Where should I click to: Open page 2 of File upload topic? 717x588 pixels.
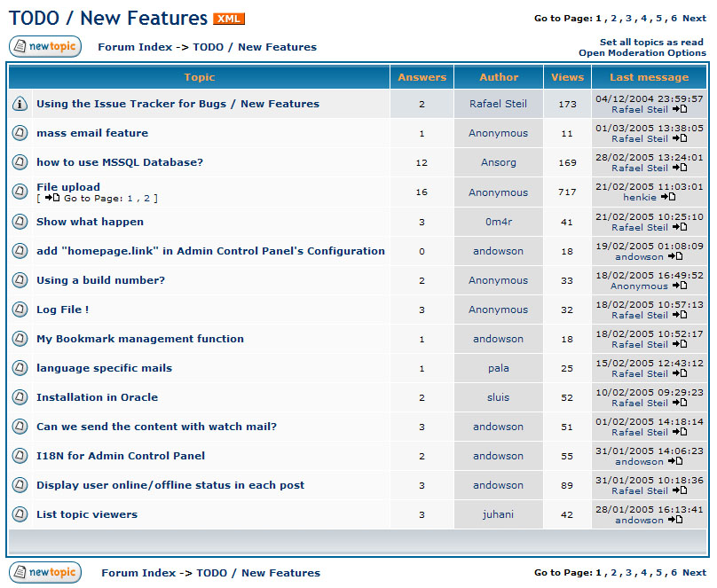click(x=146, y=199)
